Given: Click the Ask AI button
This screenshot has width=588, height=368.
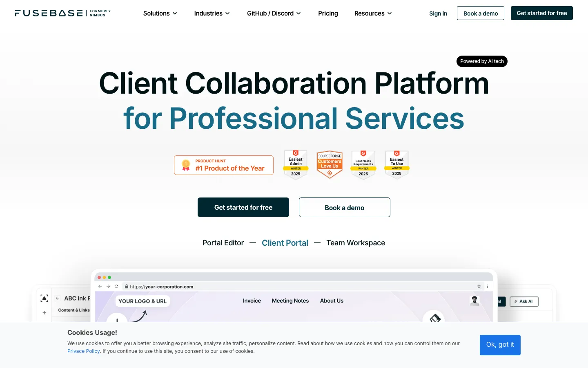Looking at the screenshot, I should 524,302.
